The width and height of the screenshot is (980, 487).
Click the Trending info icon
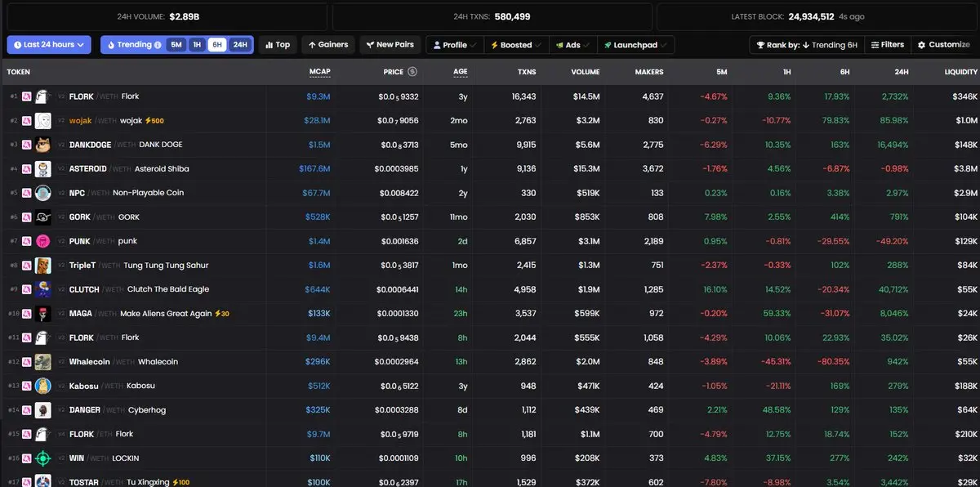click(x=158, y=45)
